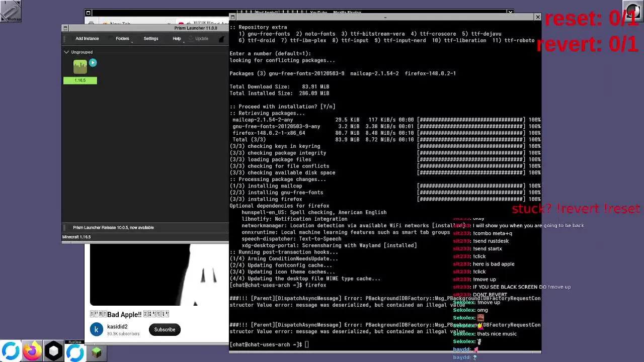This screenshot has width=644, height=362.
Task: Open the Minecraft grass block taskbar icon
Action: click(x=96, y=352)
